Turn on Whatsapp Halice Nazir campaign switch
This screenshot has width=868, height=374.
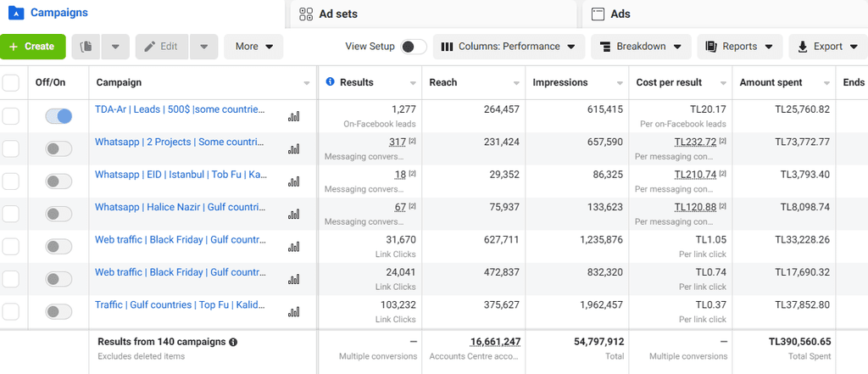click(x=58, y=214)
